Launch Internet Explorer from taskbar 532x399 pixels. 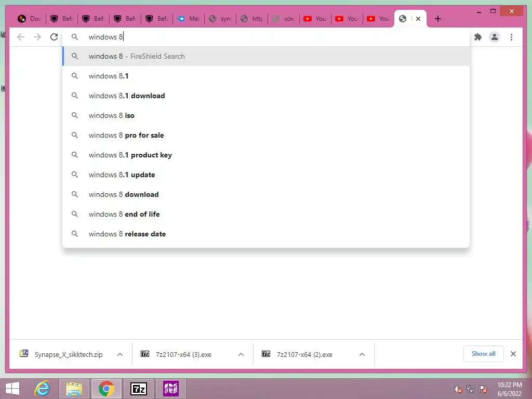tap(43, 389)
